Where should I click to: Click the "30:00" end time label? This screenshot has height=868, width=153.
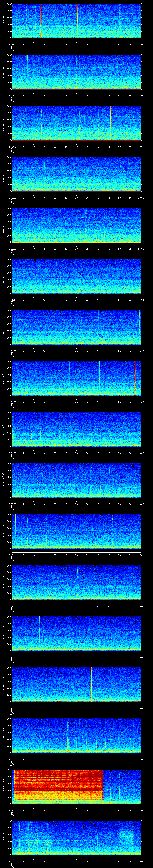(x=141, y=708)
